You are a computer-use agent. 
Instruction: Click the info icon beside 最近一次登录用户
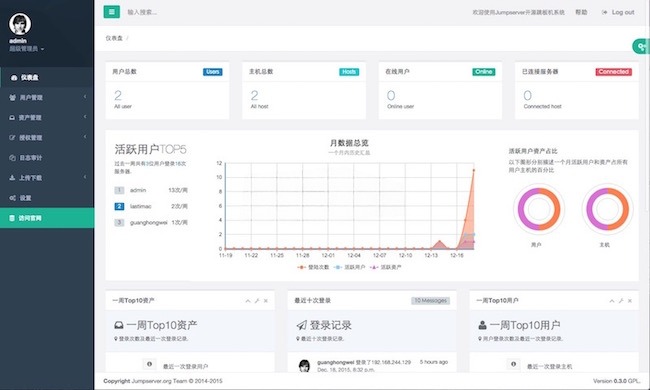click(x=149, y=364)
